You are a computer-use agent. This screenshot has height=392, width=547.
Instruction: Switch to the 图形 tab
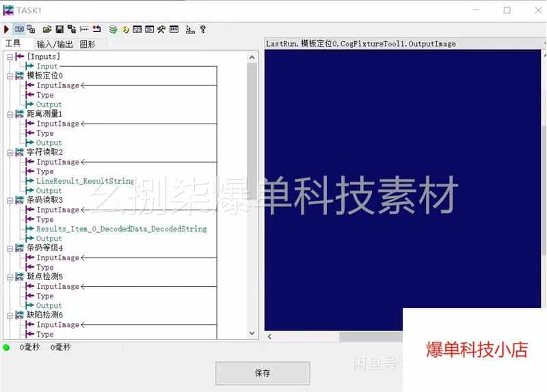[x=88, y=44]
